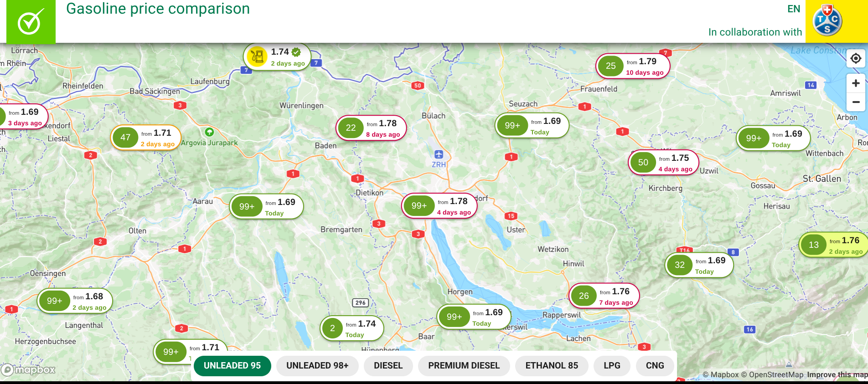Show Diesel prices

click(x=388, y=366)
